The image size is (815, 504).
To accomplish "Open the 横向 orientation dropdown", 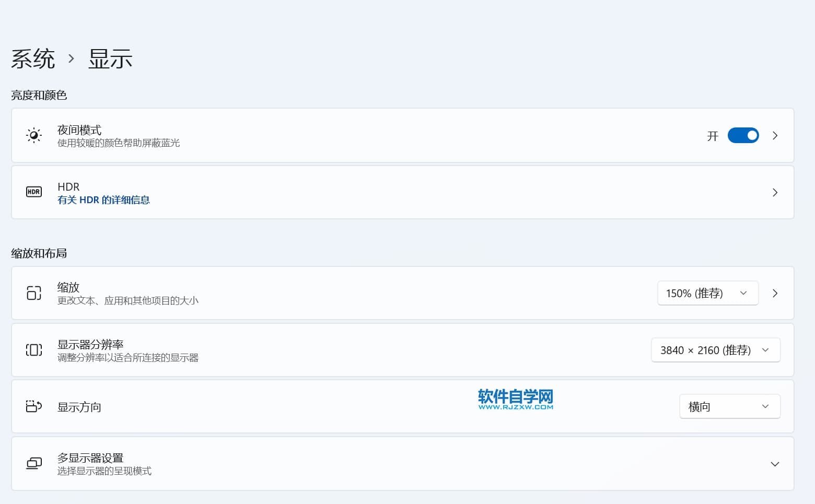I will [x=729, y=406].
